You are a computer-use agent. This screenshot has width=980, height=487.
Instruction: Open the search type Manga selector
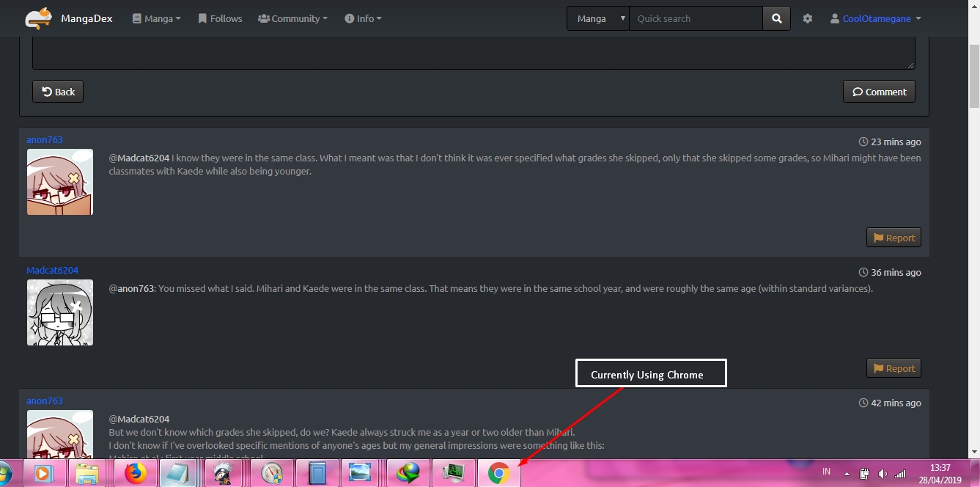pos(597,18)
